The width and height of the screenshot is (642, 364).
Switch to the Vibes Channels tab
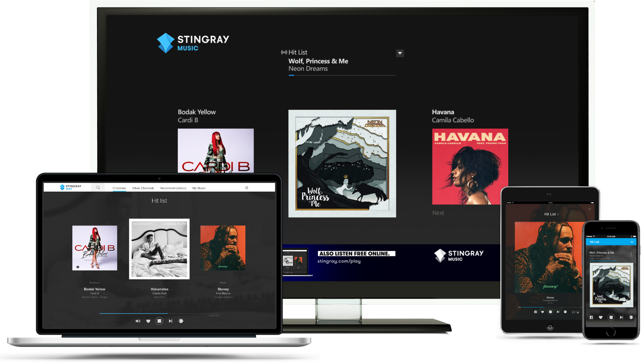coord(143,188)
